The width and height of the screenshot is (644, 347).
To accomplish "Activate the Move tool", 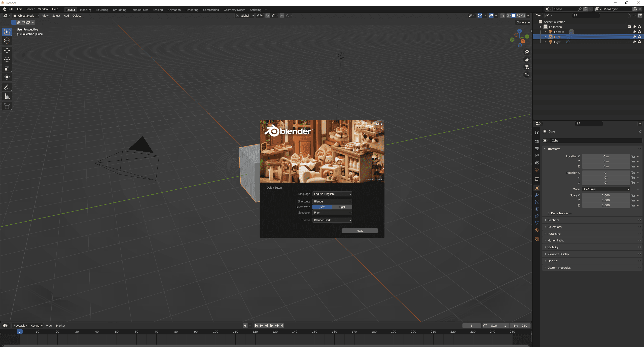I will (x=7, y=51).
